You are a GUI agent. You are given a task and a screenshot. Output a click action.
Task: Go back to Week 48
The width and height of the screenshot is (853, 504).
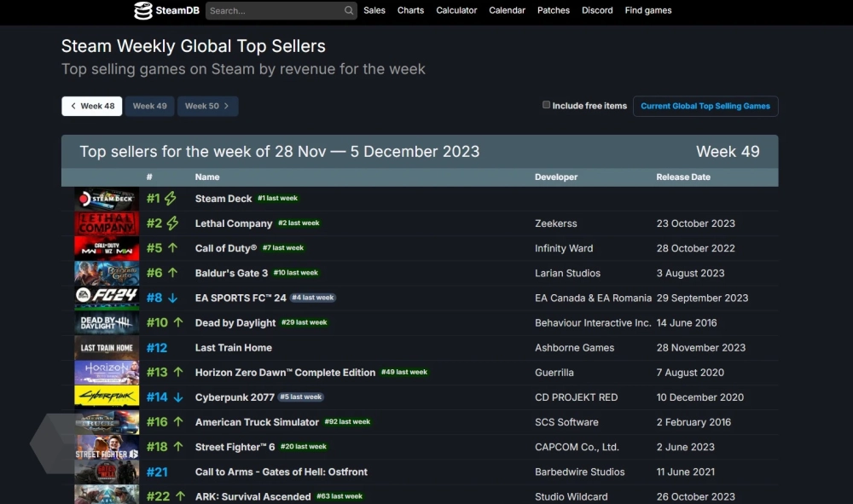click(x=92, y=107)
